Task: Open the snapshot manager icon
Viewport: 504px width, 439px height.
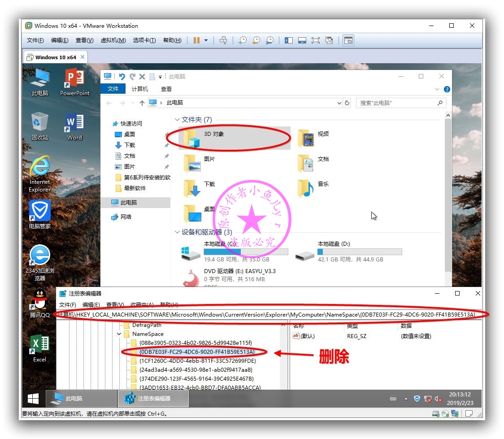Action: [269, 40]
